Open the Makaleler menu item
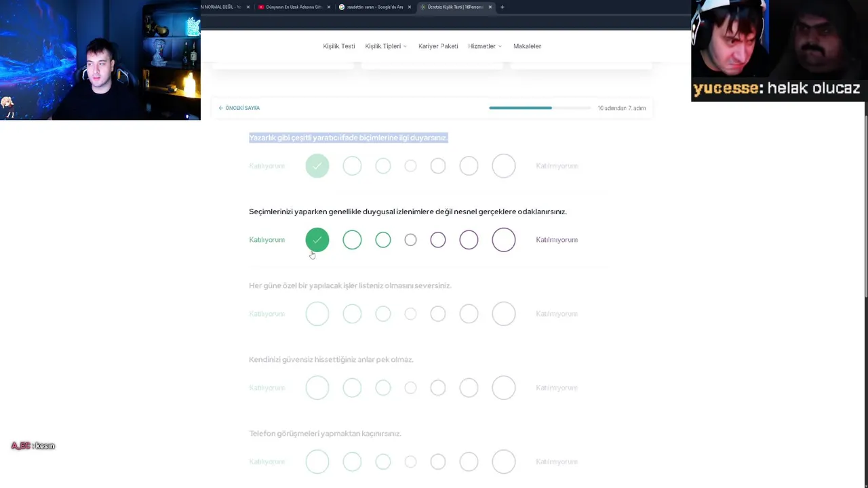Image resolution: width=868 pixels, height=488 pixels. tap(527, 46)
